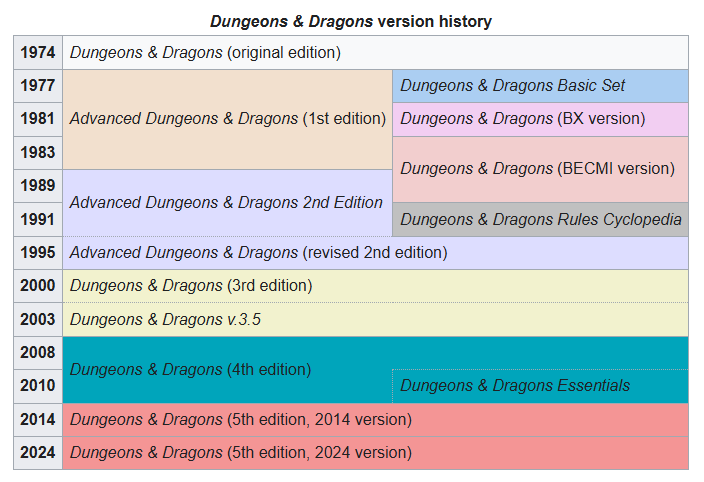This screenshot has height=482, width=704.
Task: Select the 2010 year cell
Action: click(x=38, y=386)
